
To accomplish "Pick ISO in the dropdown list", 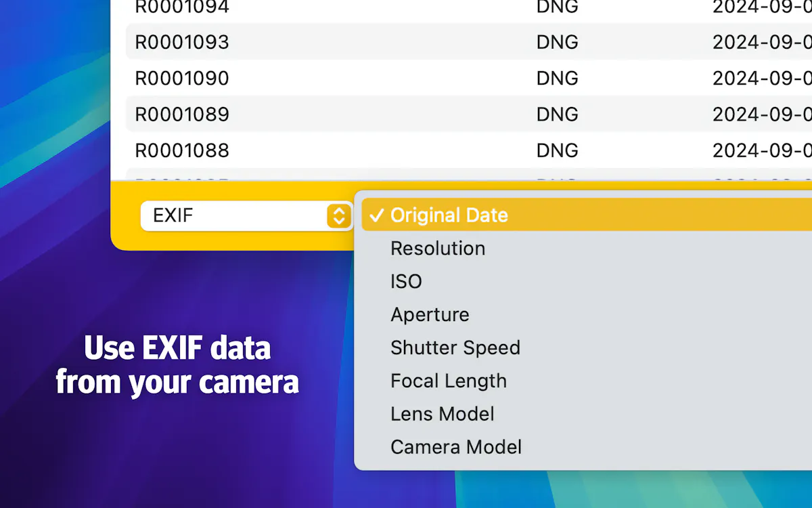I will (587, 281).
